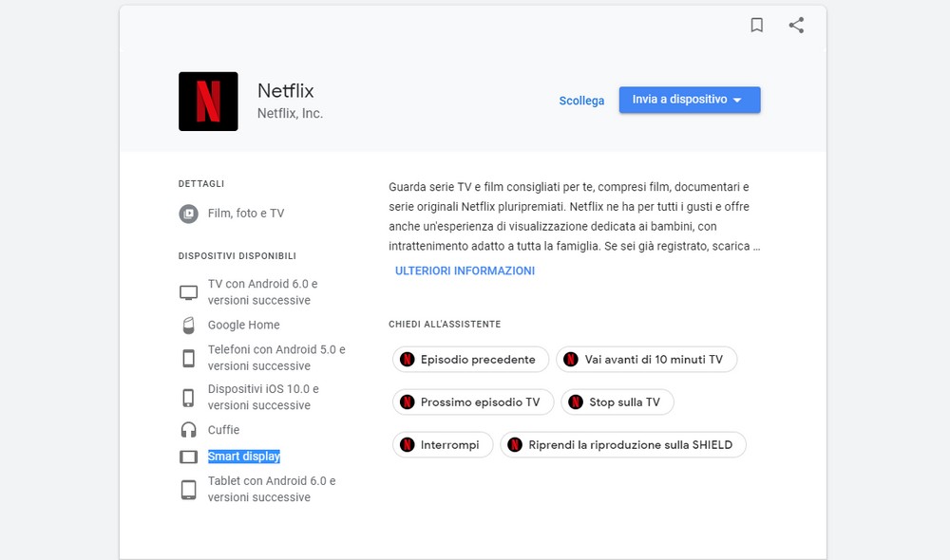Click the Interrompi suggestion chip
Viewport: 950px width, 560px height.
pos(443,445)
